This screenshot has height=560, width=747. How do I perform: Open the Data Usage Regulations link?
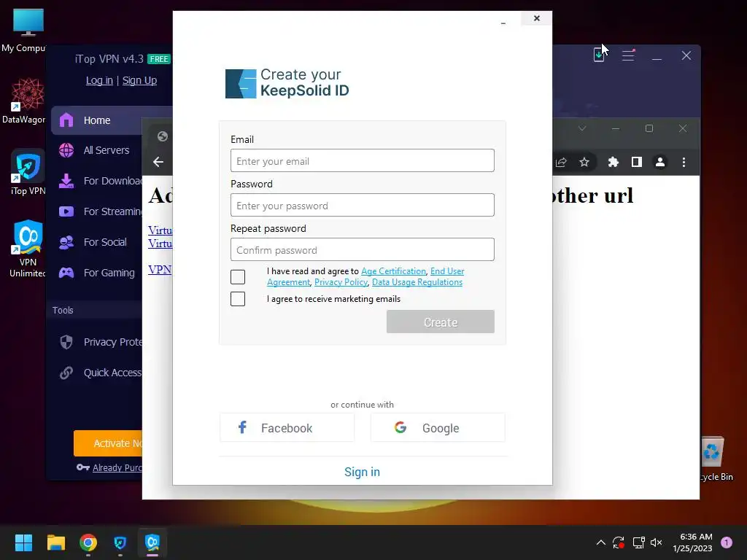(417, 282)
